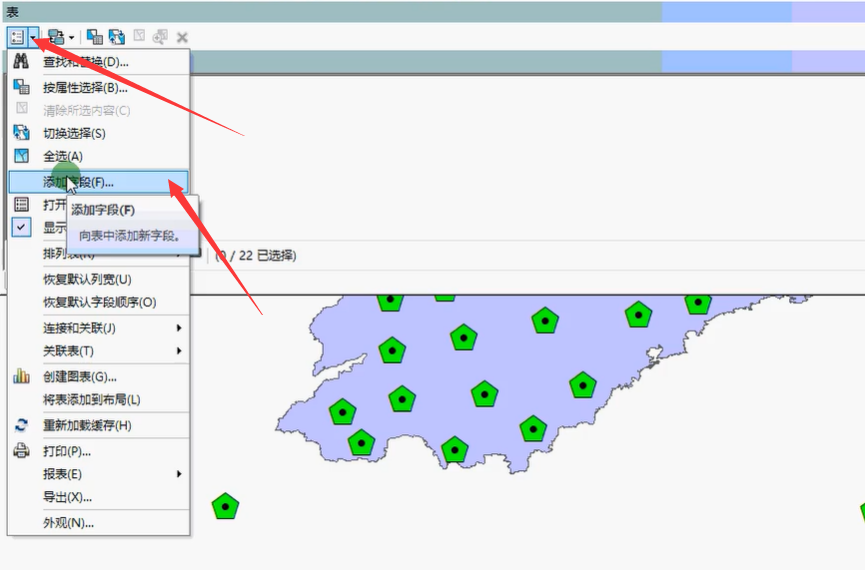Screen dimensions: 865x570
Task: Choose 切换选择(S) in the menu
Action: click(98, 134)
